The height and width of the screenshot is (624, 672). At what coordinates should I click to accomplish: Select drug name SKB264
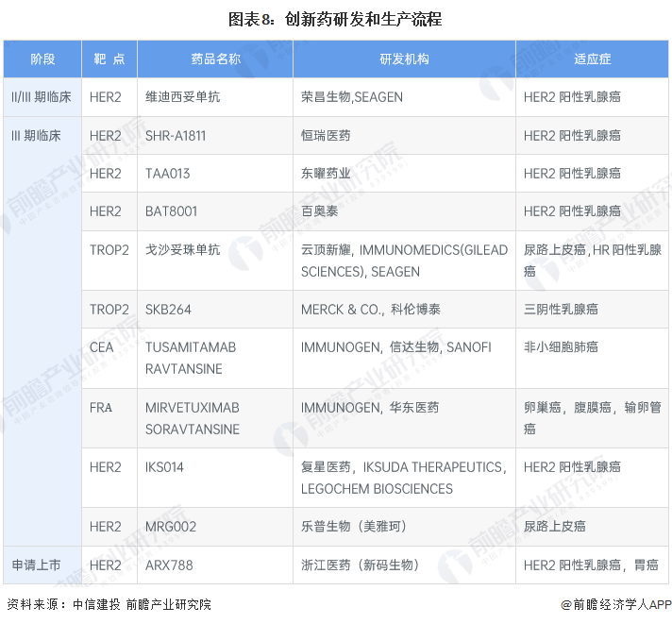pos(168,310)
